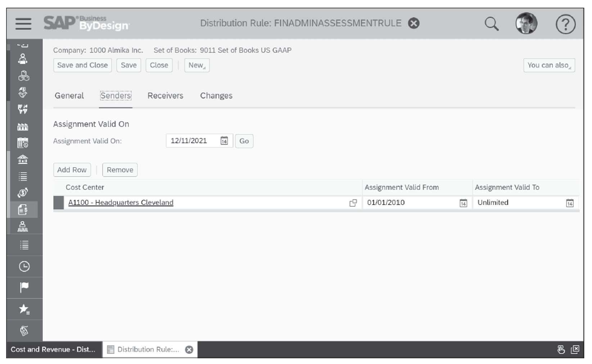
Task: Select the bank icon in the sidebar
Action: point(23,159)
